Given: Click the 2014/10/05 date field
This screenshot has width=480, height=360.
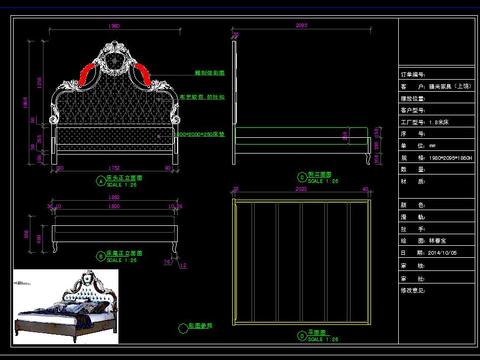Looking at the screenshot, I should tap(437, 253).
